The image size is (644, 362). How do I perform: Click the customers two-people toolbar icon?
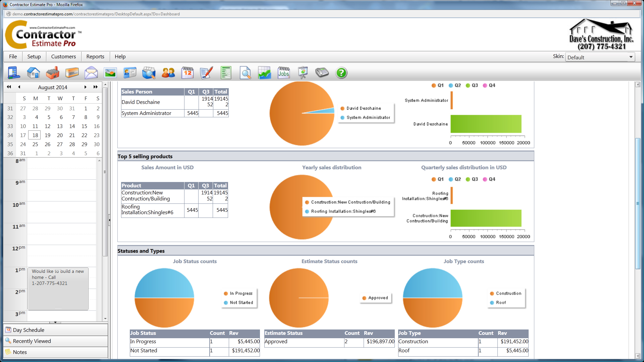tap(168, 72)
